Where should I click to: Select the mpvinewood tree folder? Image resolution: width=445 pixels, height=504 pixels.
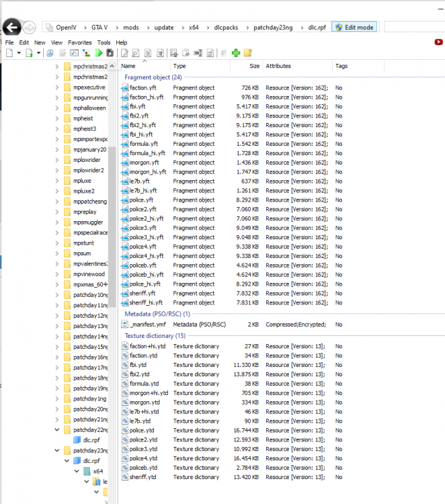[85, 274]
